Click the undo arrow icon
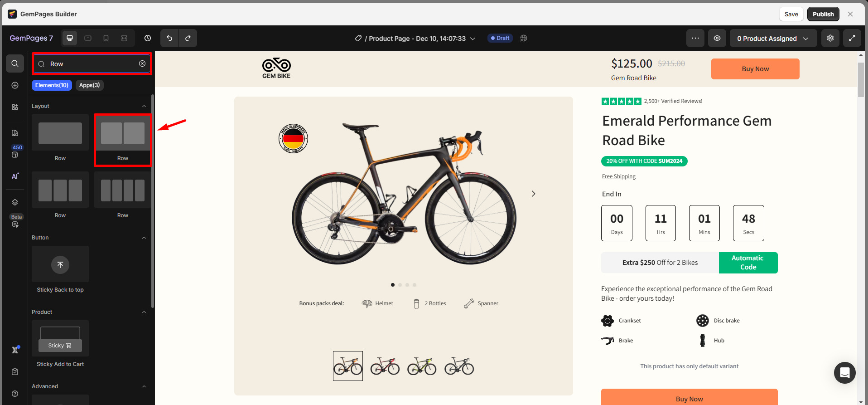The height and width of the screenshot is (405, 868). pos(169,38)
